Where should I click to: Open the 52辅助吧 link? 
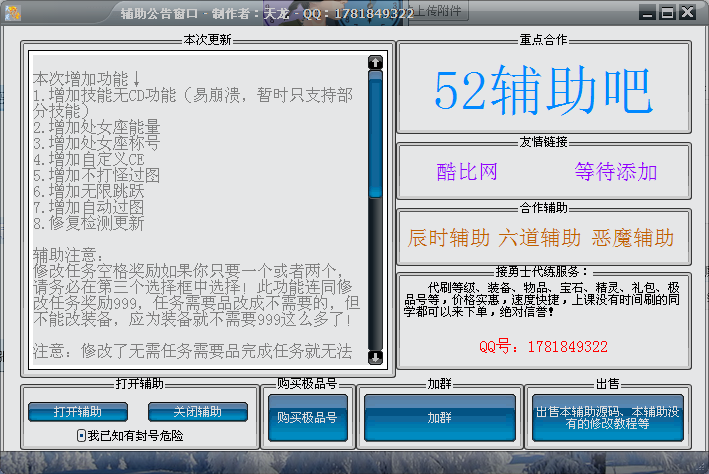(x=543, y=90)
